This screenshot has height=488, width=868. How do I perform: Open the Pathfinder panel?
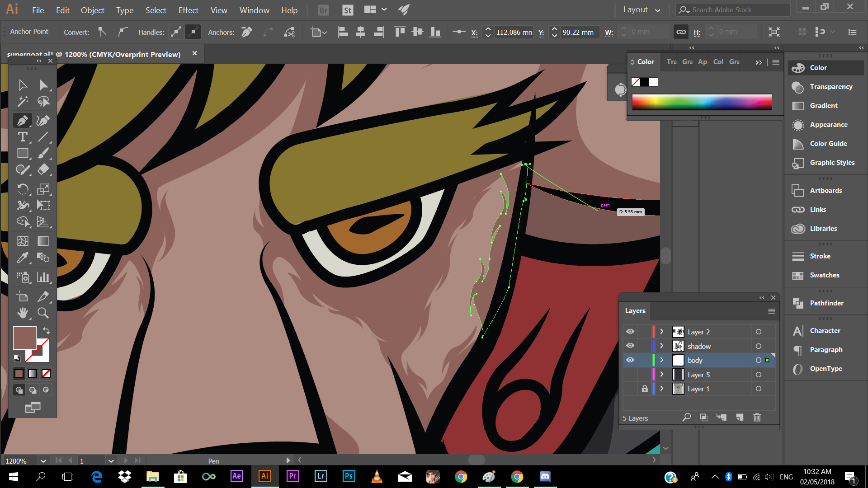pyautogui.click(x=826, y=303)
